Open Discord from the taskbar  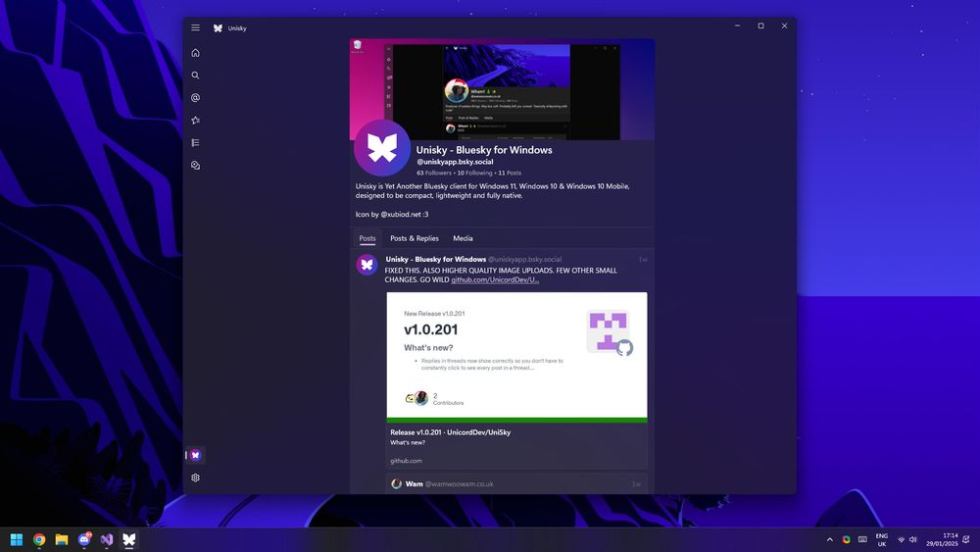point(84,539)
